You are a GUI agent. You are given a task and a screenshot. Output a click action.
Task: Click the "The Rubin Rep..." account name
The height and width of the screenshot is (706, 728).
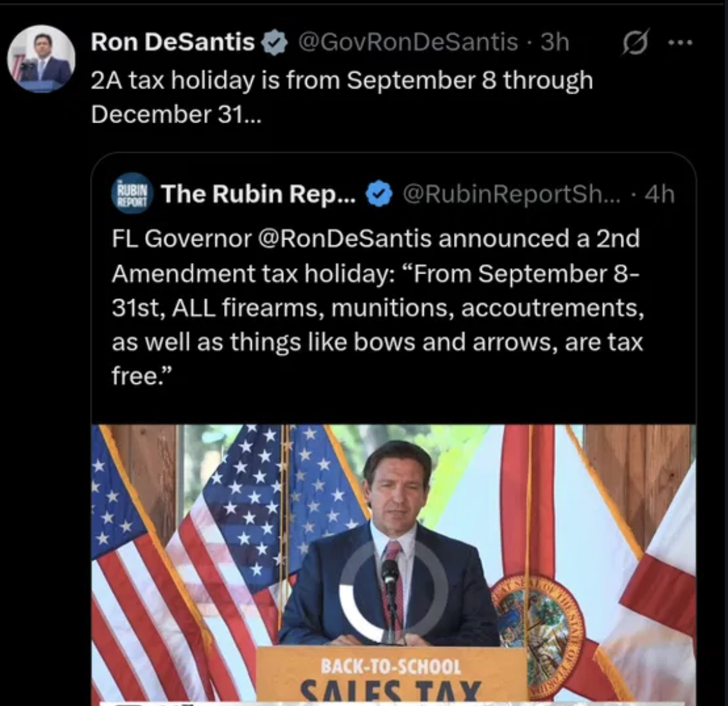click(258, 193)
